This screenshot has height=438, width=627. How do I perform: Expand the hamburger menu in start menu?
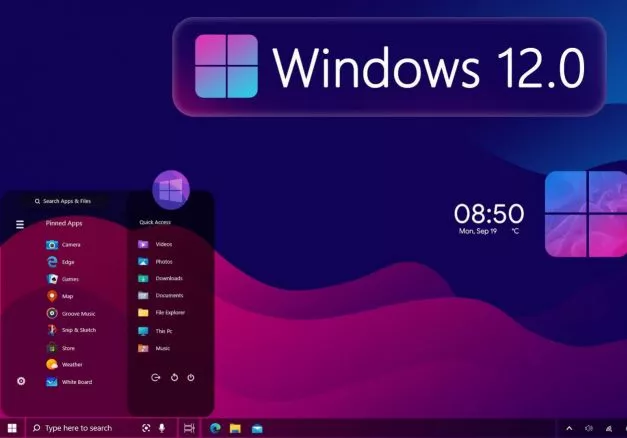point(20,224)
